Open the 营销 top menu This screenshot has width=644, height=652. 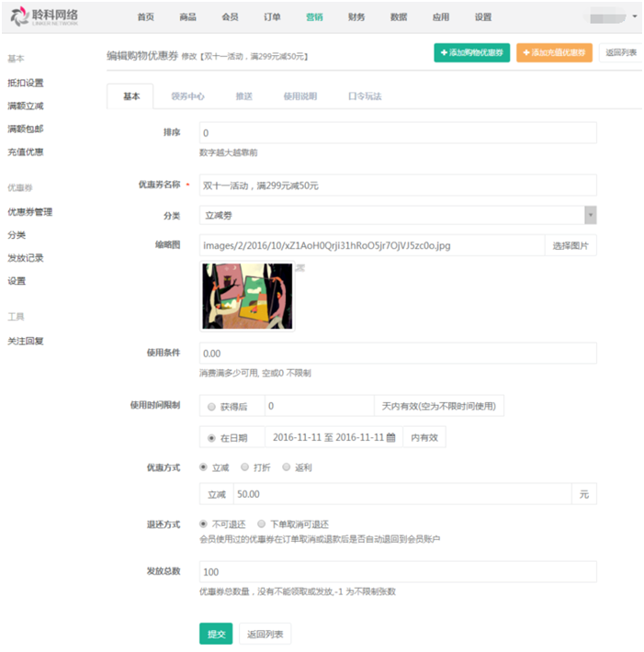pos(315,17)
